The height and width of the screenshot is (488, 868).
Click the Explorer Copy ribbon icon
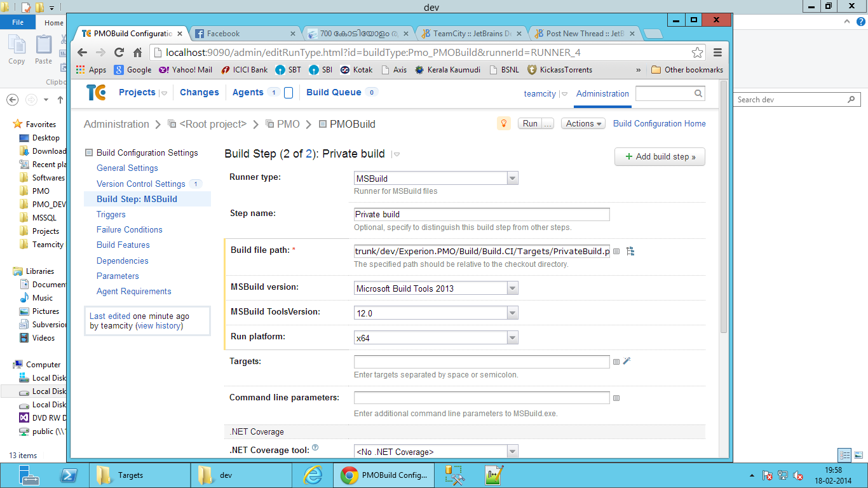click(x=17, y=50)
